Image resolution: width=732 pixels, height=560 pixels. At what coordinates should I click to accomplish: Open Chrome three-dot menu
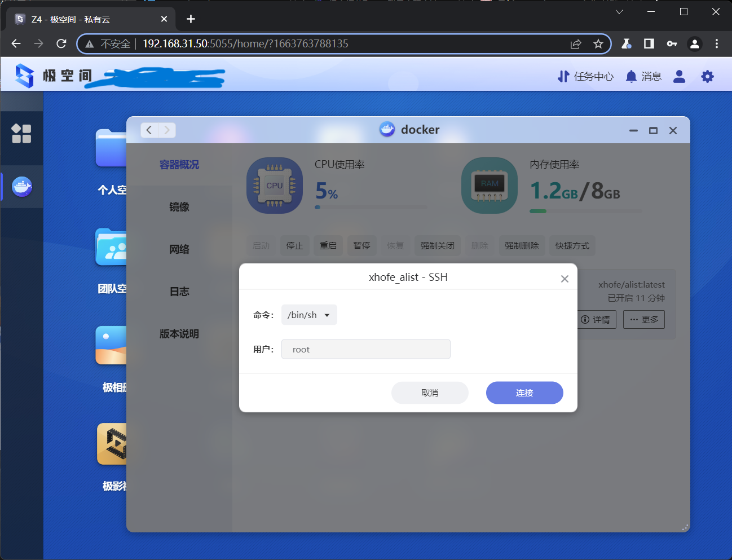coord(717,43)
